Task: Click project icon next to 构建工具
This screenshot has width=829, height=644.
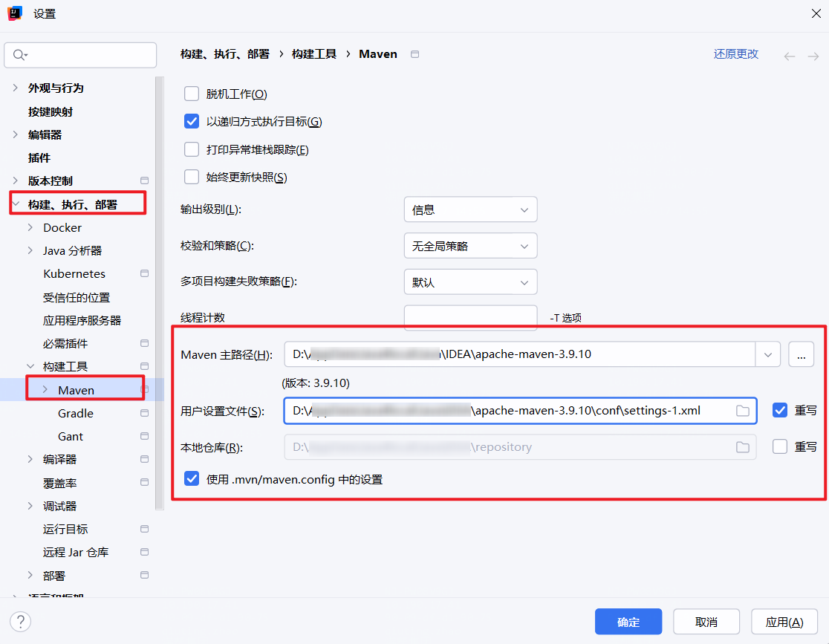Action: [144, 366]
